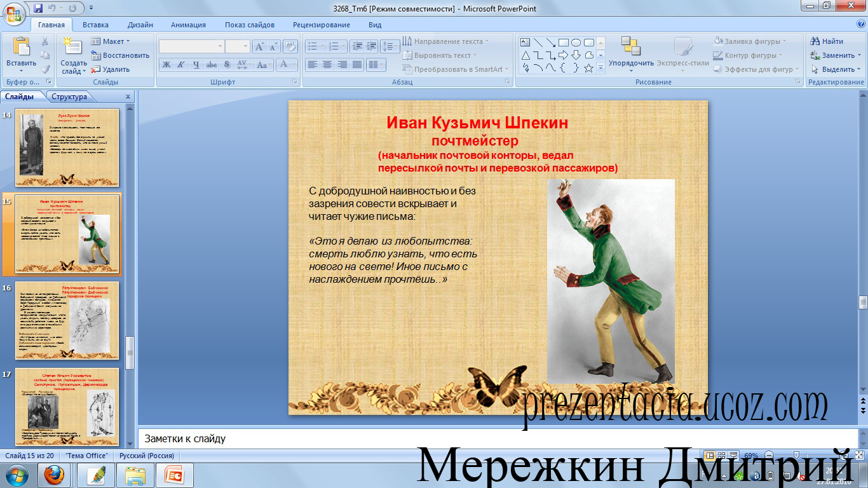The image size is (868, 488).
Task: Toggle align text left
Action: 312,64
